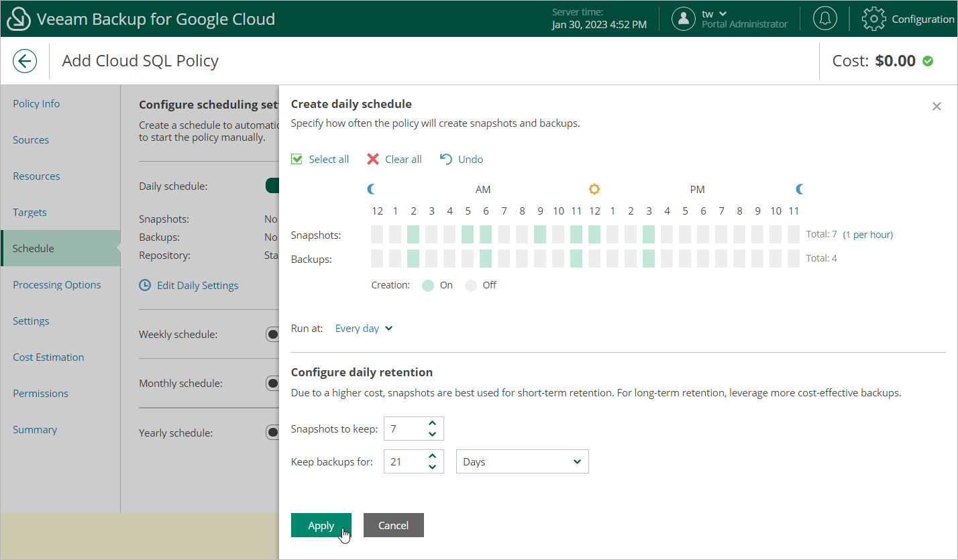Click the clock icon beside Edit Daily Settings
958x560 pixels.
pyautogui.click(x=145, y=285)
